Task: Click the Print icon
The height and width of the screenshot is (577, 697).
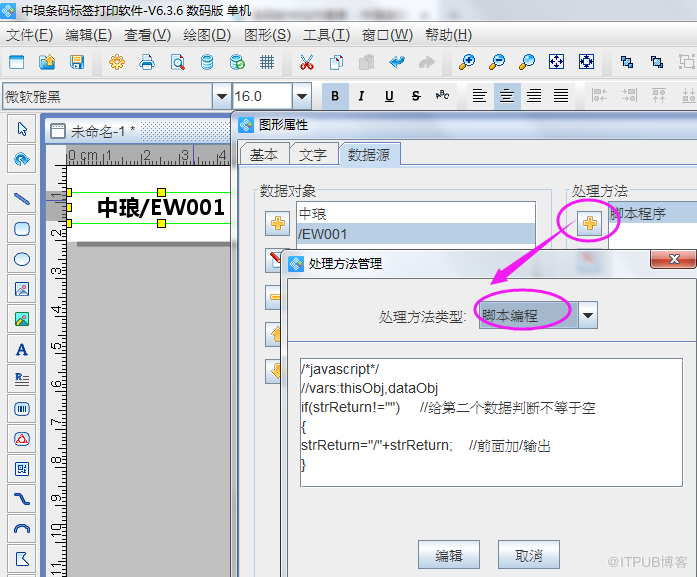Action: (x=147, y=62)
